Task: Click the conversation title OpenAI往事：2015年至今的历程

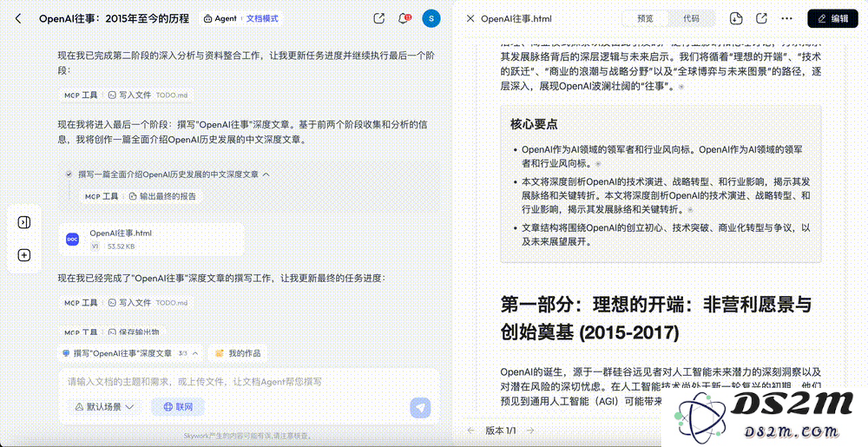Action: point(114,18)
